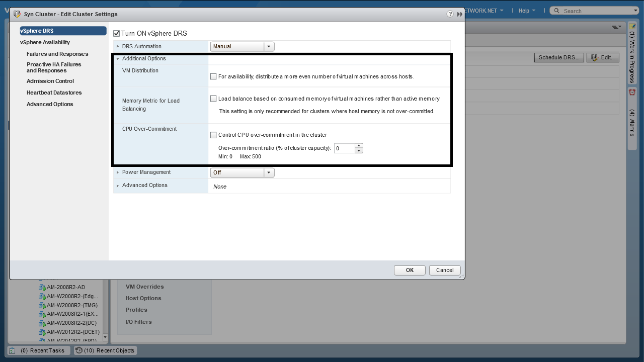This screenshot has width=644, height=362.
Task: Click the AM-2008R2-AD virtual machine icon
Action: tap(42, 288)
